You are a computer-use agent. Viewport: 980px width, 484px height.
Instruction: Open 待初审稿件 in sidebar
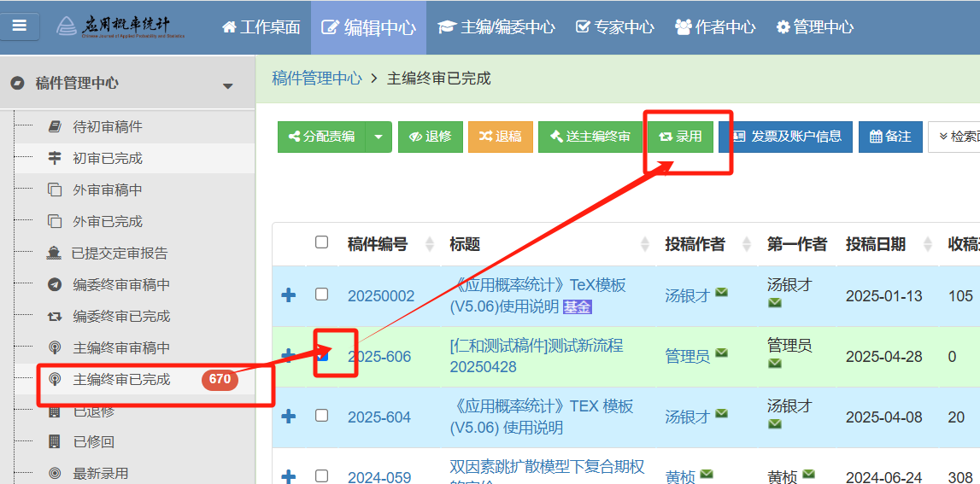[x=108, y=127]
